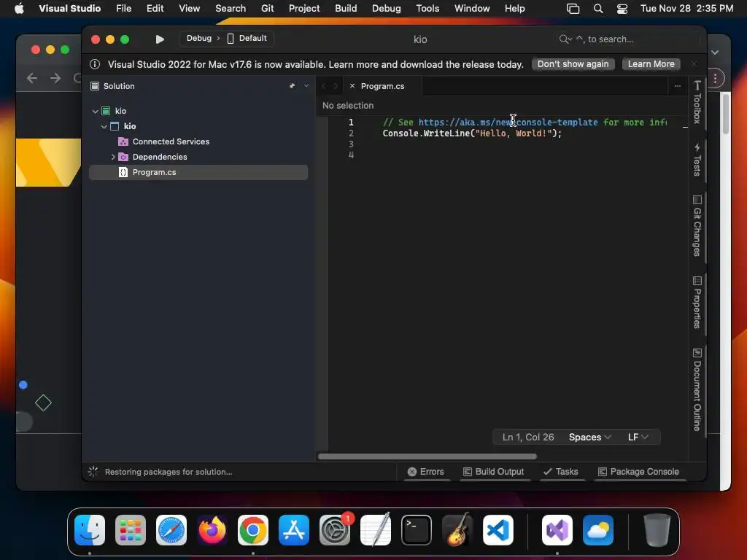The image size is (747, 560).
Task: Open the Spaces indentation dropdown
Action: [x=589, y=437]
